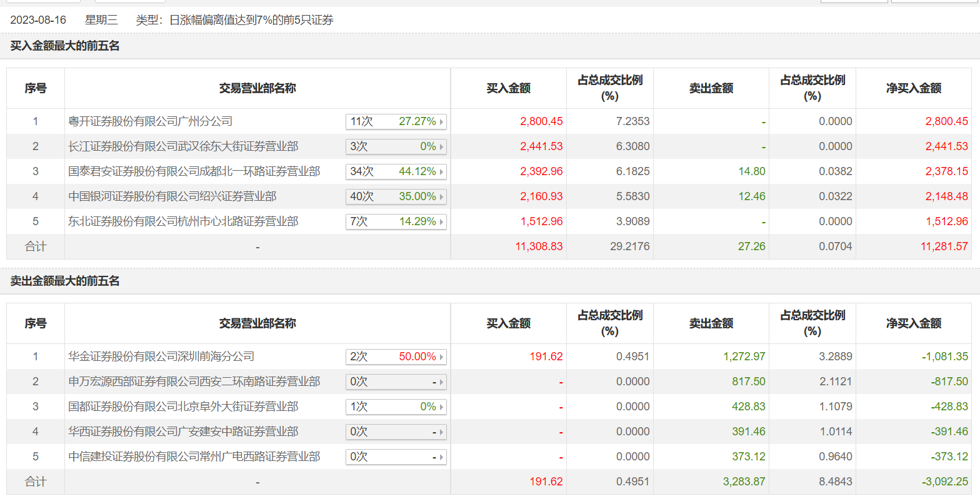Click net value -1,081.35
Viewport: 980px width, 496px height.
(945, 357)
